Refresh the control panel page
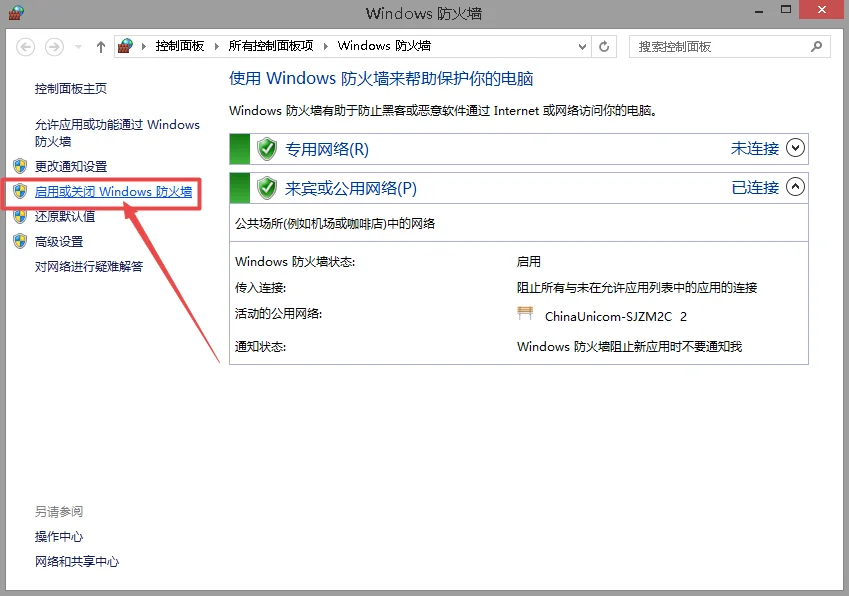849x596 pixels. coord(604,47)
